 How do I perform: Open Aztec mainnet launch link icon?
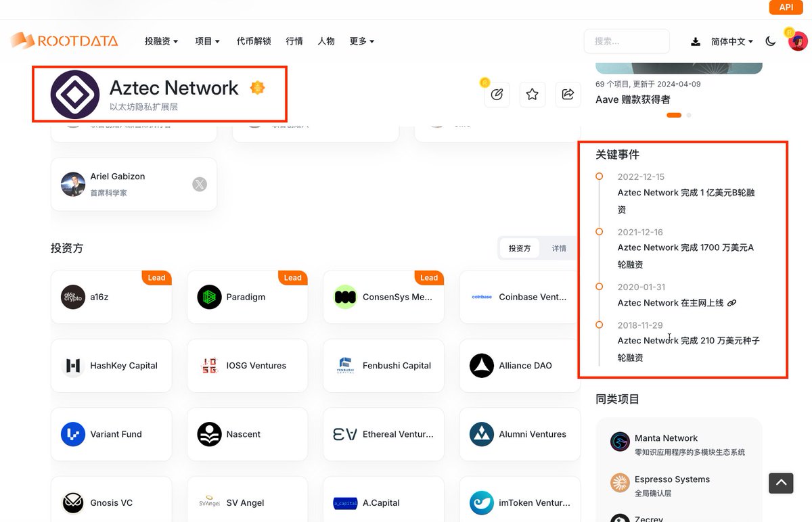[x=731, y=303]
